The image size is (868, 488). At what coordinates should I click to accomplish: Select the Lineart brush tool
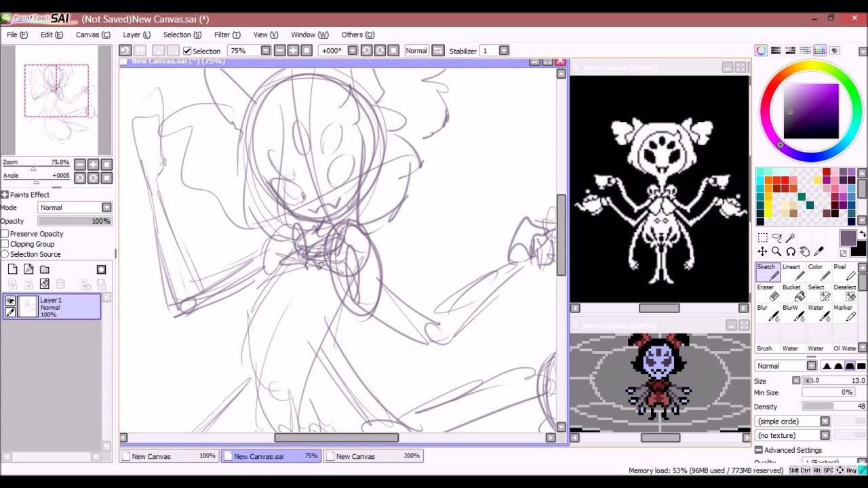793,272
